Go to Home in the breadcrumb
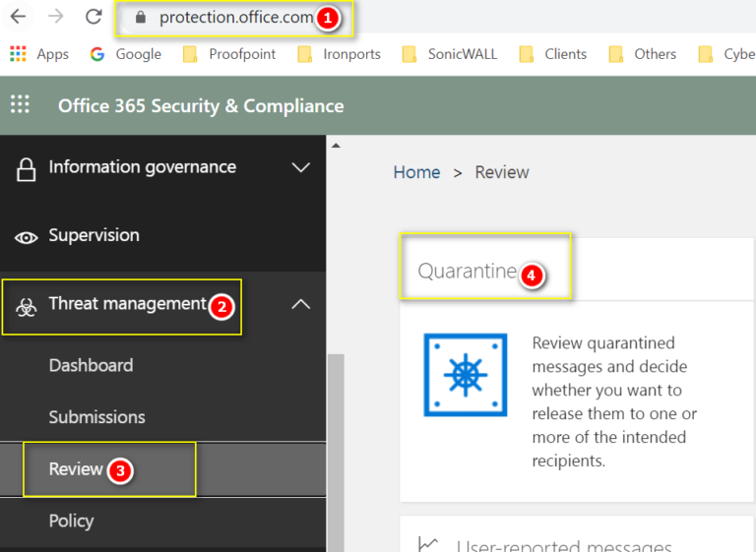This screenshot has width=756, height=552. (417, 172)
